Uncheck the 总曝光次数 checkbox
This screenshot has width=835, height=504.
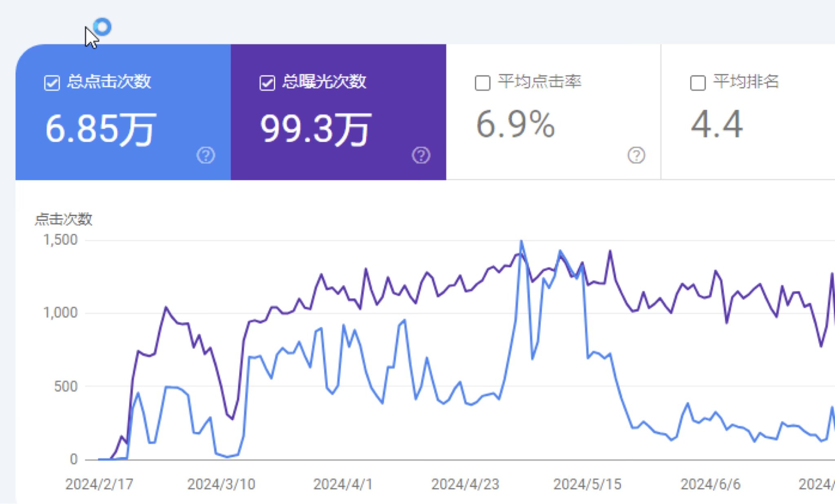(x=267, y=83)
